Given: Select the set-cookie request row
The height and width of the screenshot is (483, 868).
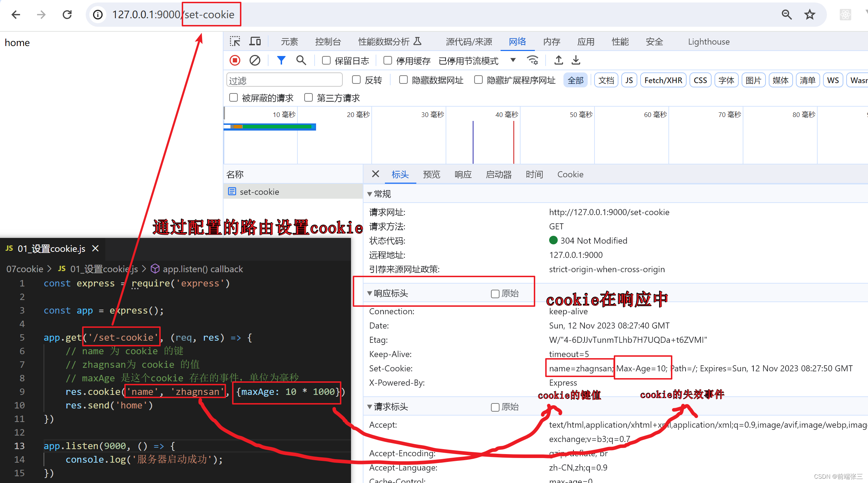Looking at the screenshot, I should point(293,192).
